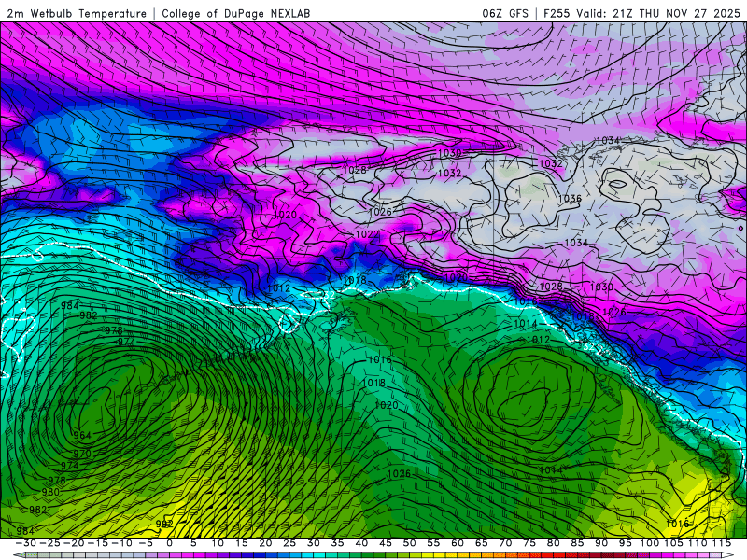Pick the 110 degree legend label
This screenshot has width=747, height=560.
(697, 543)
